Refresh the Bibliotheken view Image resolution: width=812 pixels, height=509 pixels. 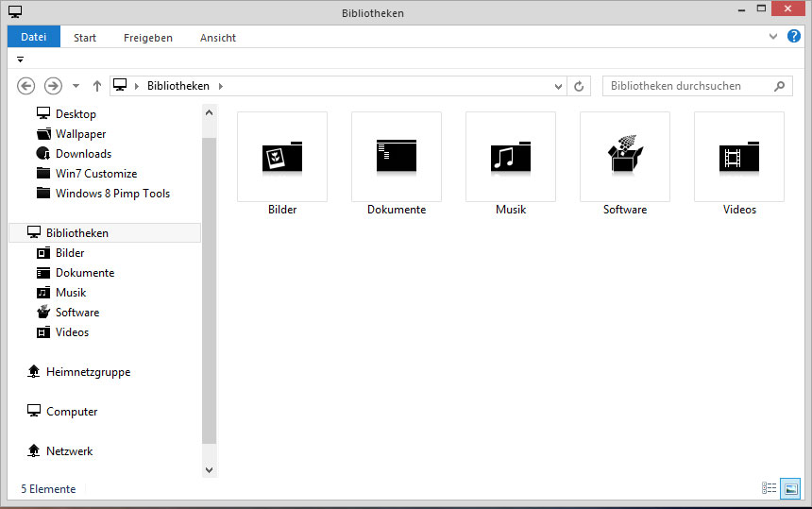[x=579, y=86]
